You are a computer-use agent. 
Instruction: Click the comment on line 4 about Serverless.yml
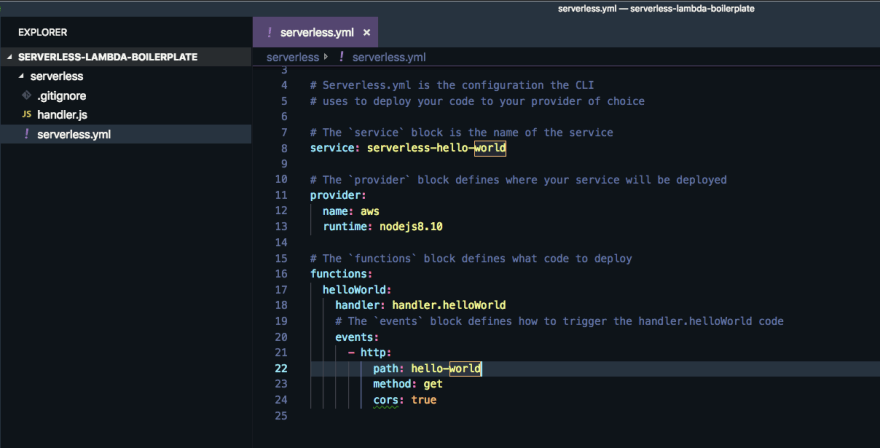[452, 85]
